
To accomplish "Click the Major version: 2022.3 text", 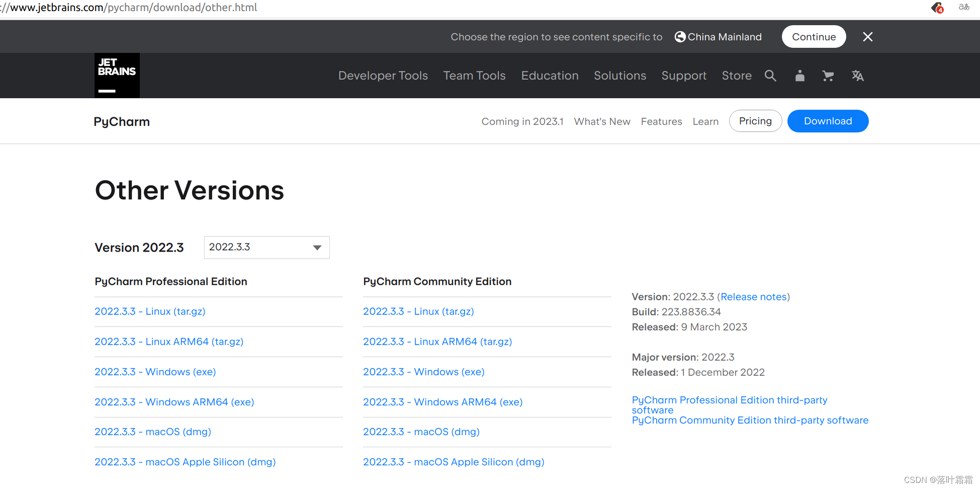I will click(x=683, y=357).
